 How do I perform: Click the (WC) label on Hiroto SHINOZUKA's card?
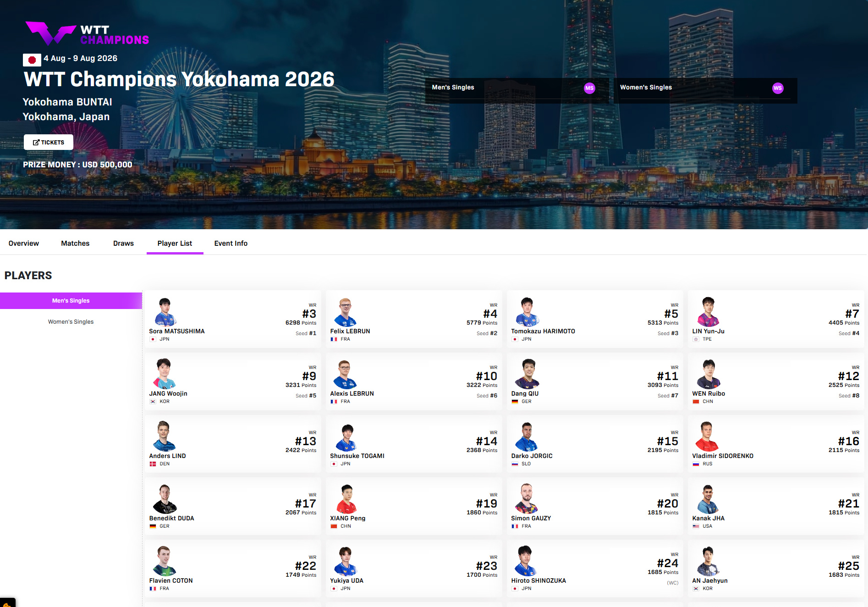[672, 583]
